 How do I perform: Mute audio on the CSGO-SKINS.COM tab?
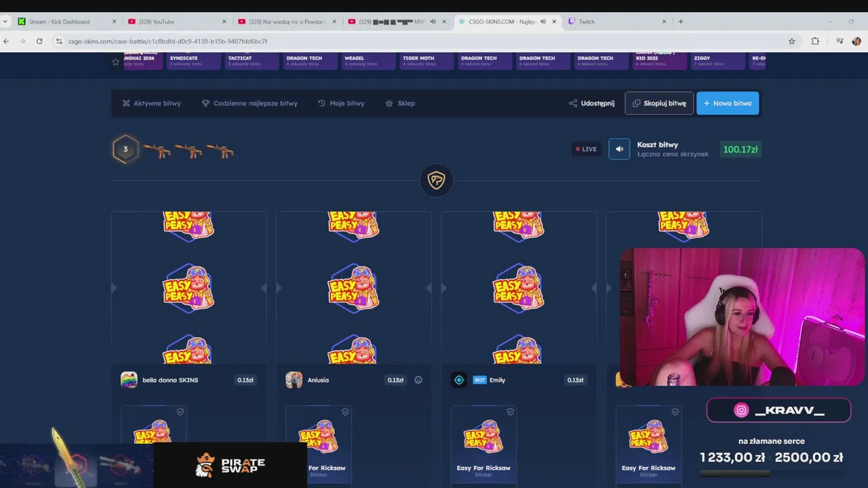(x=542, y=22)
